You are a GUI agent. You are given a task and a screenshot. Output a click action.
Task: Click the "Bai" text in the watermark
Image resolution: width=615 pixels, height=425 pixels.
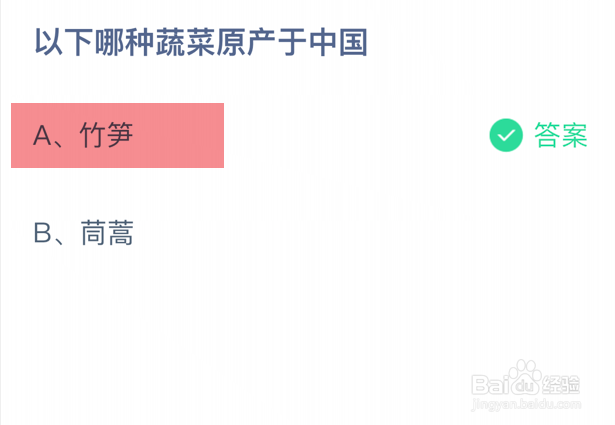pos(489,386)
